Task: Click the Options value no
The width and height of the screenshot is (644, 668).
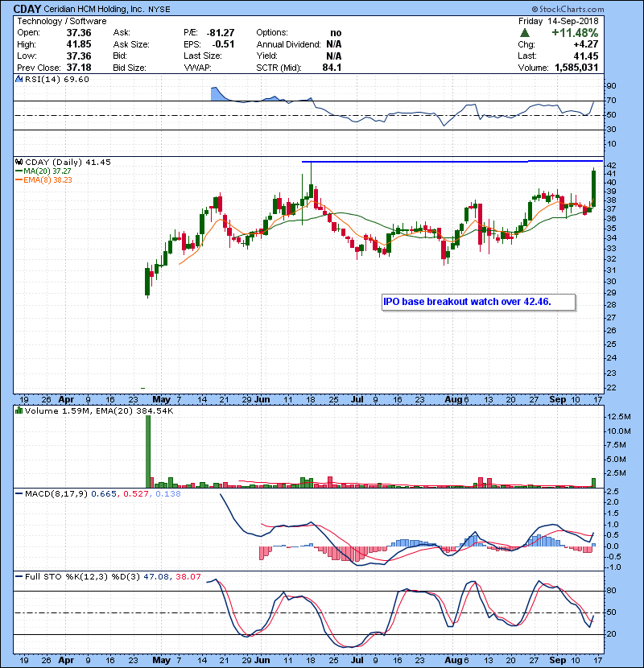Action: (x=336, y=33)
